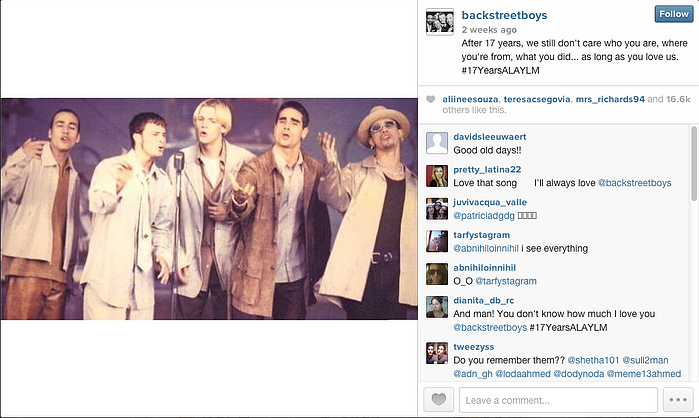Open mrs_richards94 from the likes list

pyautogui.click(x=610, y=99)
